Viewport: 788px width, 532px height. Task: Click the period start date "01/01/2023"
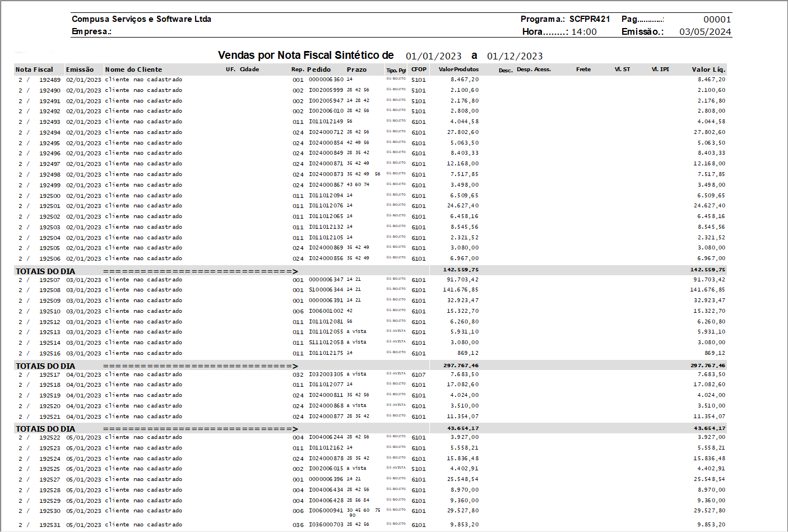tap(434, 56)
